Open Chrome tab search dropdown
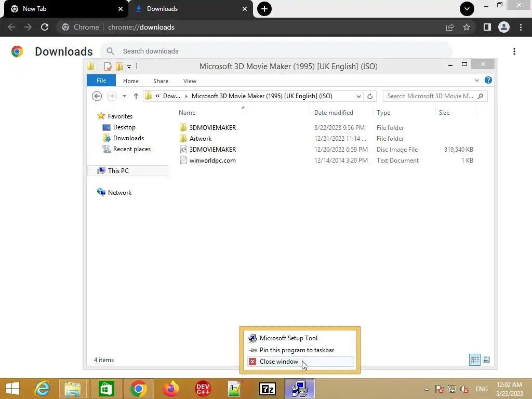 [x=467, y=9]
